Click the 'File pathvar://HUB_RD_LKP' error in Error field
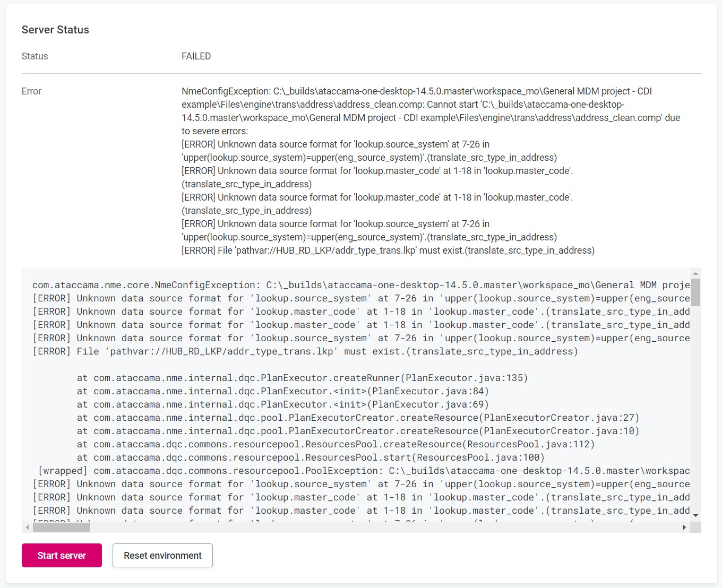 (388, 250)
